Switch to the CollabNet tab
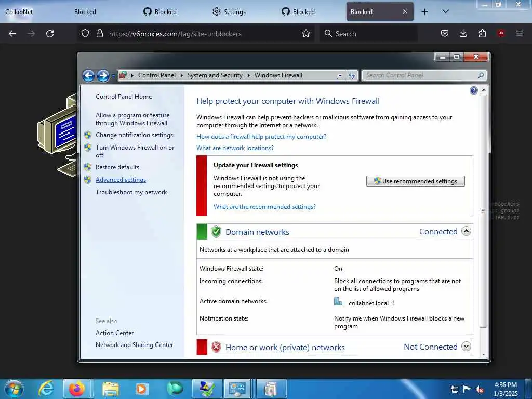532x399 pixels. point(19,12)
